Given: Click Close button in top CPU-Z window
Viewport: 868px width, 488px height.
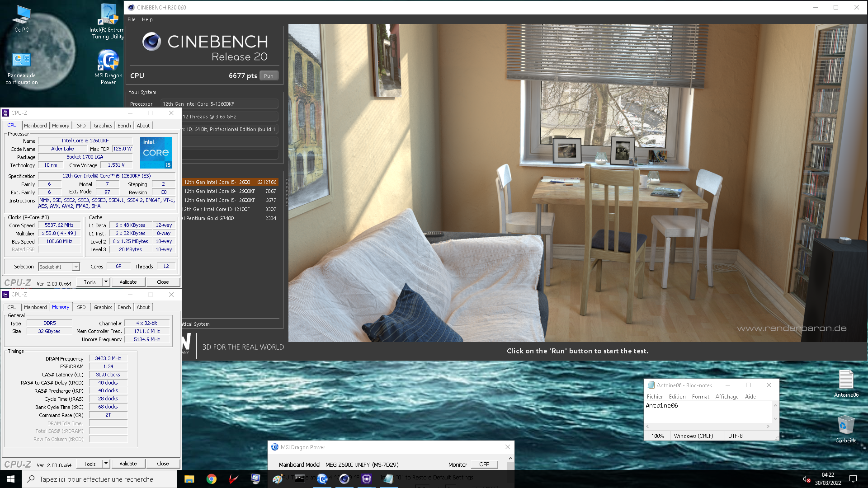Looking at the screenshot, I should [x=163, y=282].
